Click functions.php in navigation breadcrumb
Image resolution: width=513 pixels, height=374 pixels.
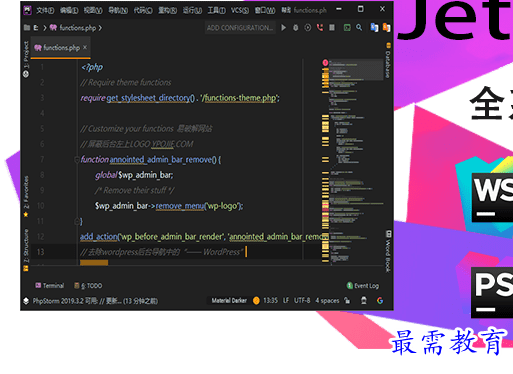(73, 28)
